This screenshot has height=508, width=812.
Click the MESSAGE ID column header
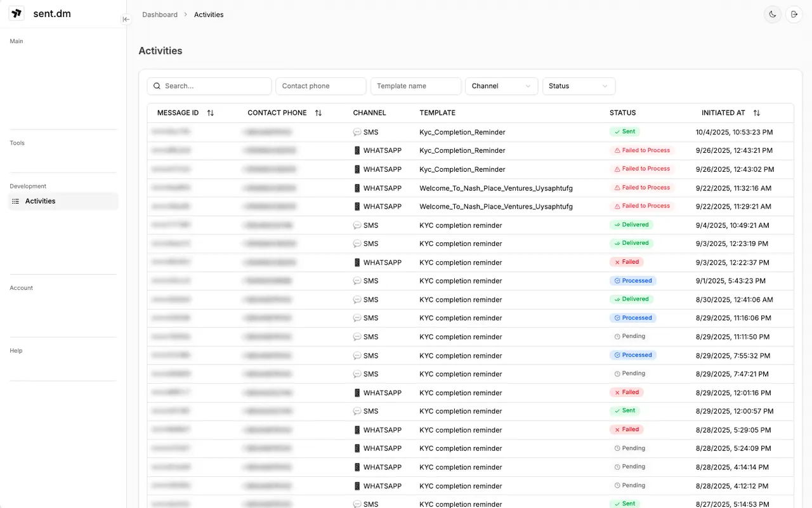point(178,113)
